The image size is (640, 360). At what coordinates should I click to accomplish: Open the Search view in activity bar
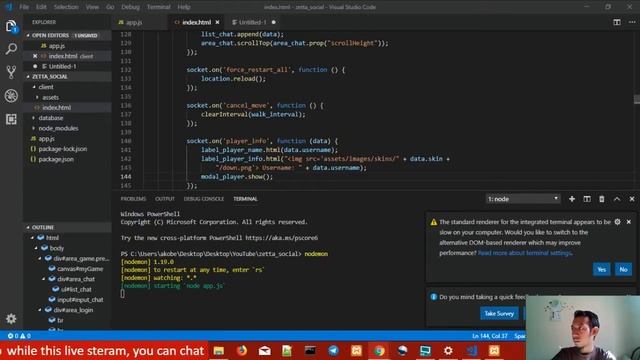(11, 49)
